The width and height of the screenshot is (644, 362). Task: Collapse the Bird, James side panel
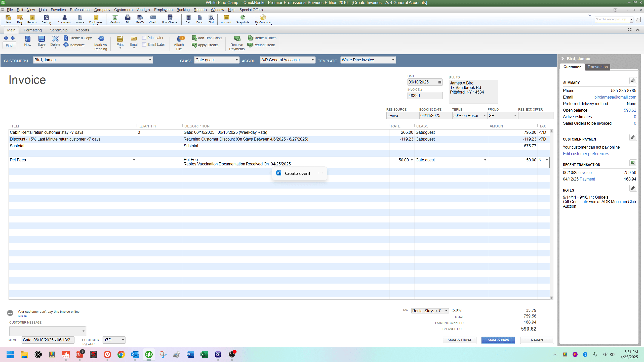(563, 59)
